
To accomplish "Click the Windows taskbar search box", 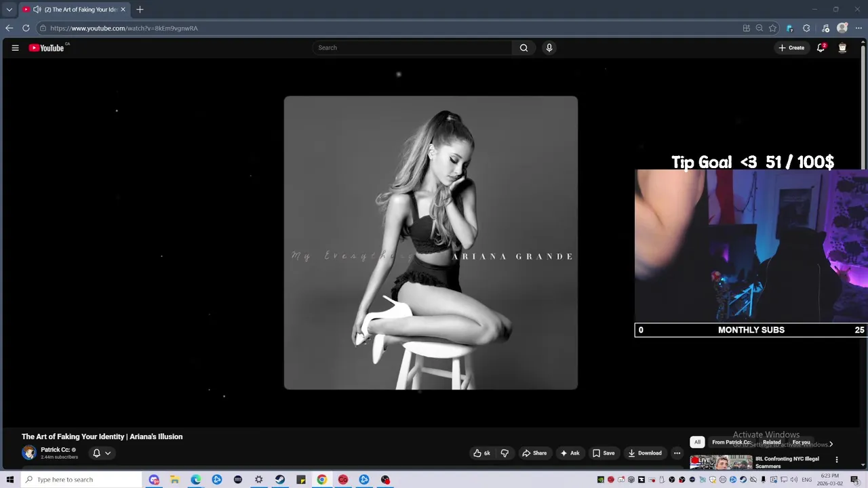I will click(81, 480).
